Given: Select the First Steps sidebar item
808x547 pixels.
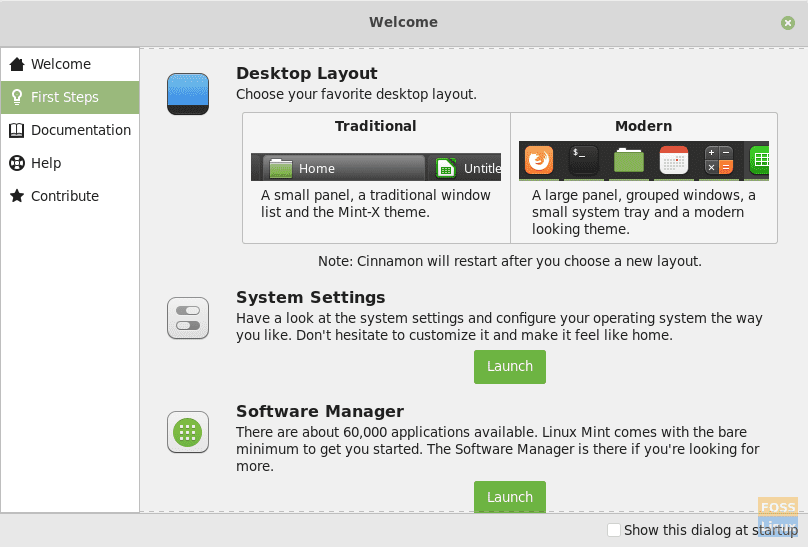Looking at the screenshot, I should pos(70,97).
